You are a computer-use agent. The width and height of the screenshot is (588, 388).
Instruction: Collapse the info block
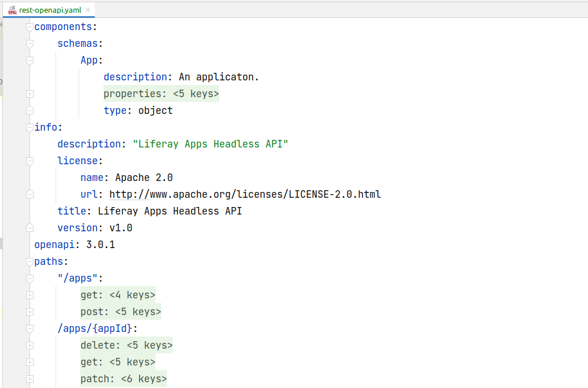click(29, 127)
